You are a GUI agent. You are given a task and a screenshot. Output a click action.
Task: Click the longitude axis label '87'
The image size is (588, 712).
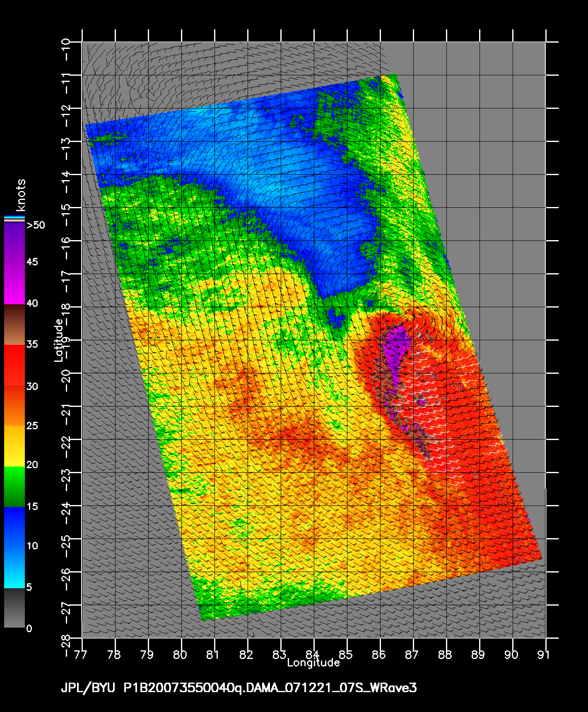click(412, 655)
